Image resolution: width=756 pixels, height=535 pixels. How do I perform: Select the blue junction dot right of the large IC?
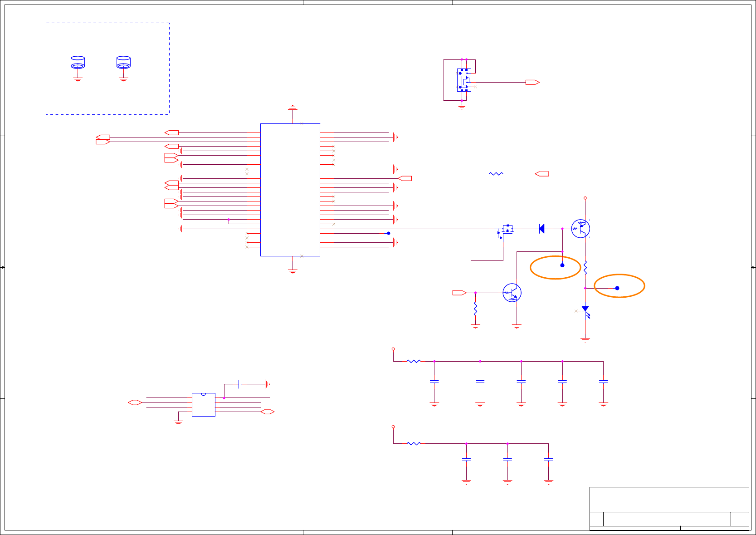point(389,233)
